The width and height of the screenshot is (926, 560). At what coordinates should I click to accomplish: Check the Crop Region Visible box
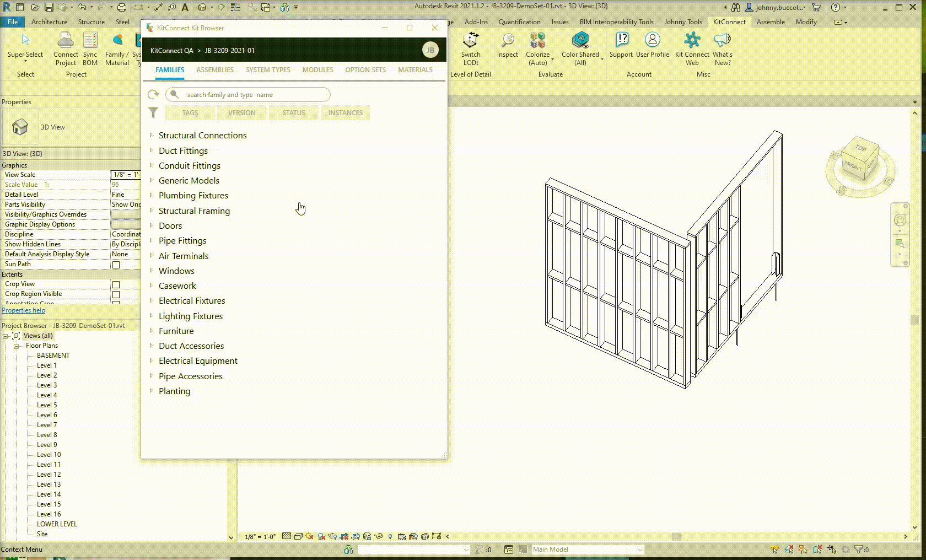point(116,294)
